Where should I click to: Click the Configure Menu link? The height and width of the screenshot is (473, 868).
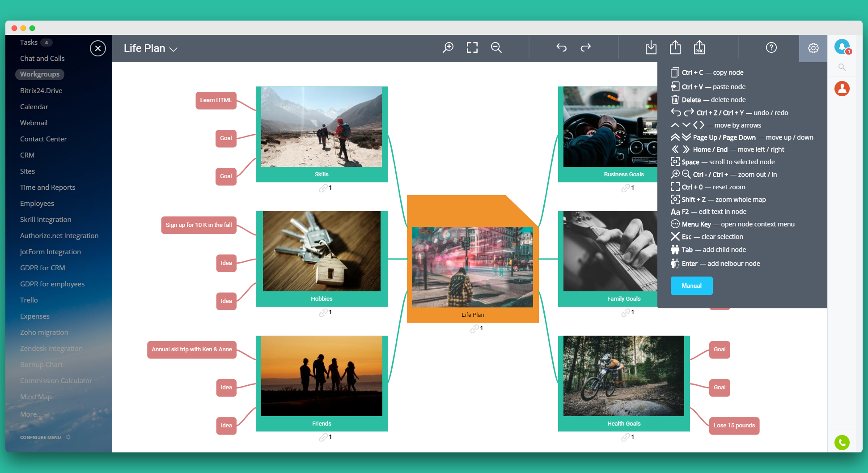pyautogui.click(x=41, y=437)
